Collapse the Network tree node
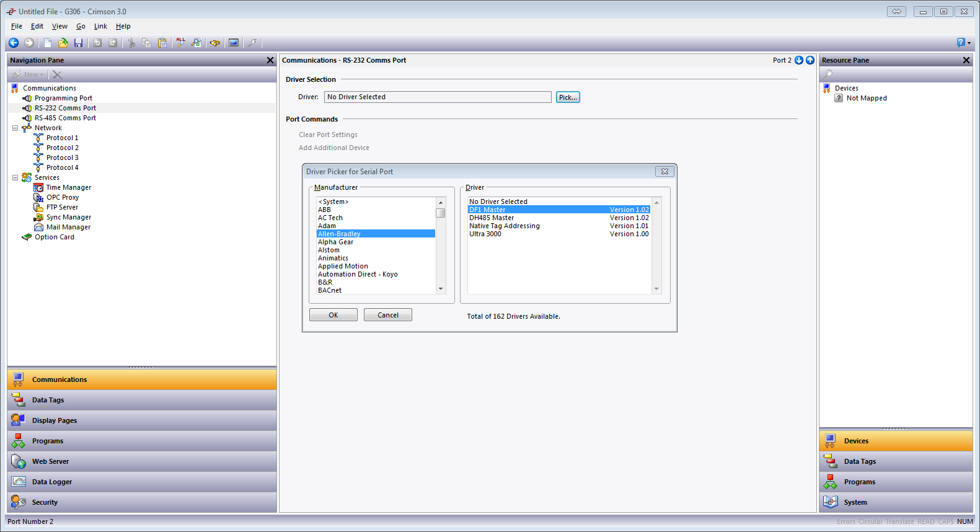Viewport: 980px width, 532px height. (15, 128)
